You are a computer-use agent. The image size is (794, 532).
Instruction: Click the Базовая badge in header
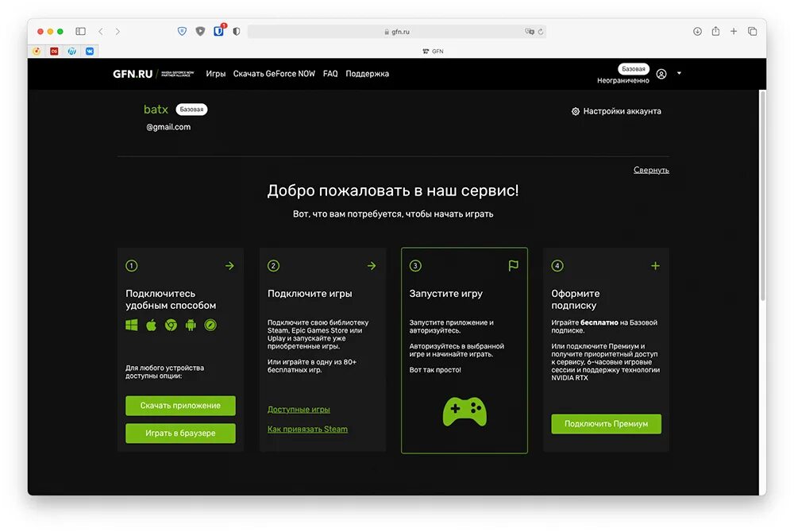coord(634,69)
